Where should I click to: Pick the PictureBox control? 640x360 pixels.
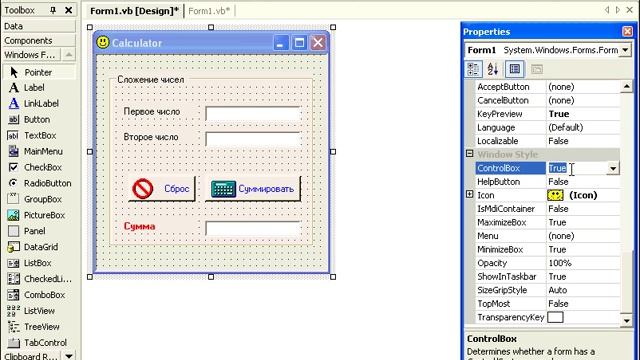tap(39, 215)
